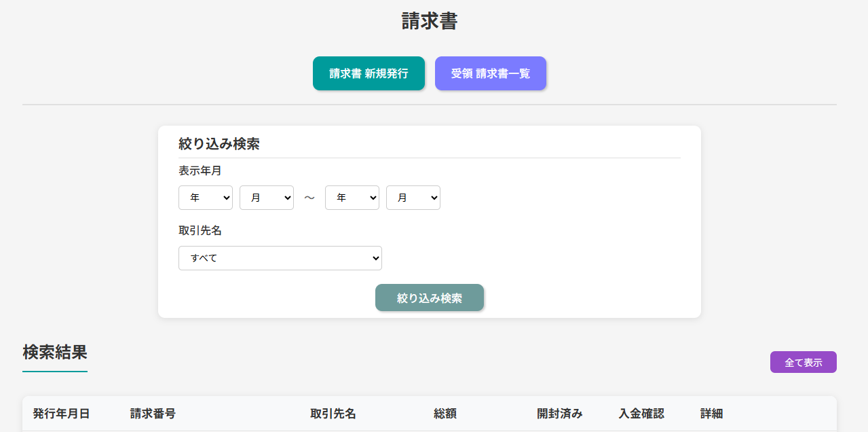The width and height of the screenshot is (868, 432).
Task: Click the 絞り込み検索 panel heading
Action: 219,143
